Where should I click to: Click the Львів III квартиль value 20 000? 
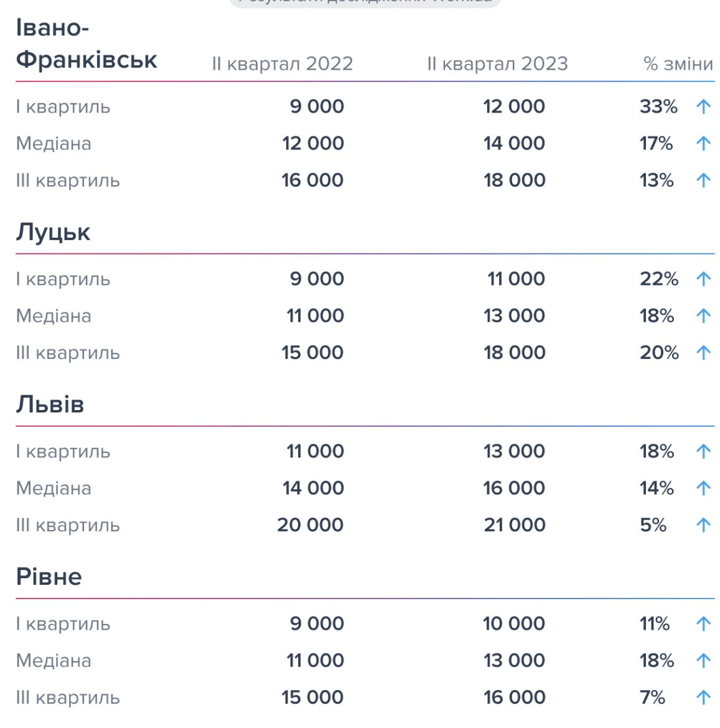[x=310, y=525]
